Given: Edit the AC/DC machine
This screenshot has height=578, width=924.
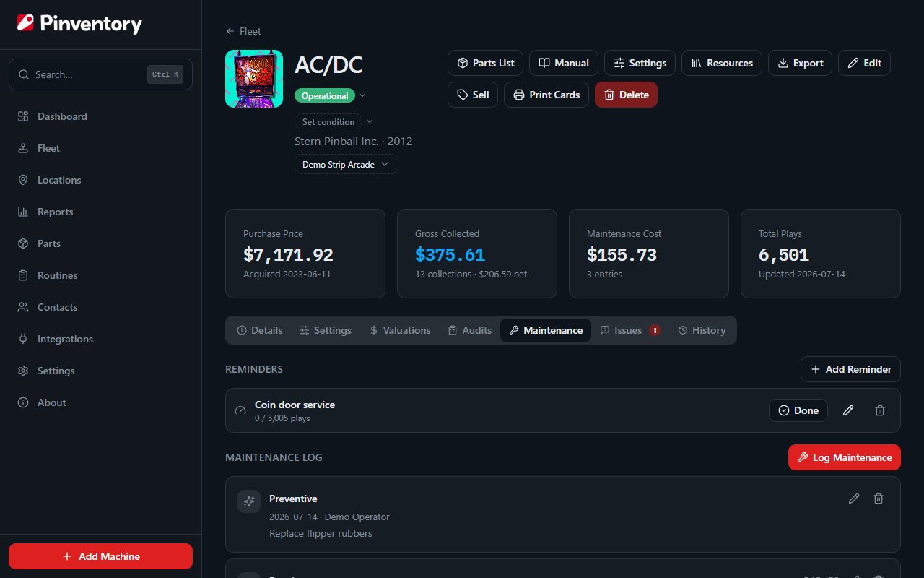Looking at the screenshot, I should point(864,63).
